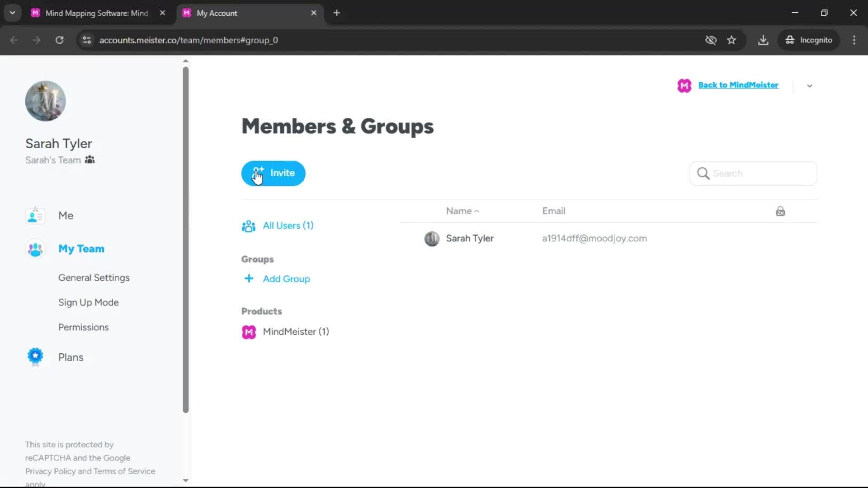Click the Sarah's Team label

[53, 160]
